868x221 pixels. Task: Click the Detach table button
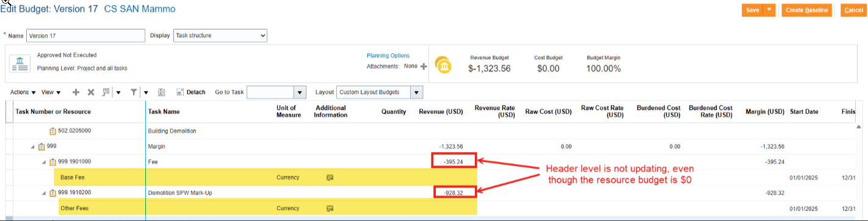191,92
